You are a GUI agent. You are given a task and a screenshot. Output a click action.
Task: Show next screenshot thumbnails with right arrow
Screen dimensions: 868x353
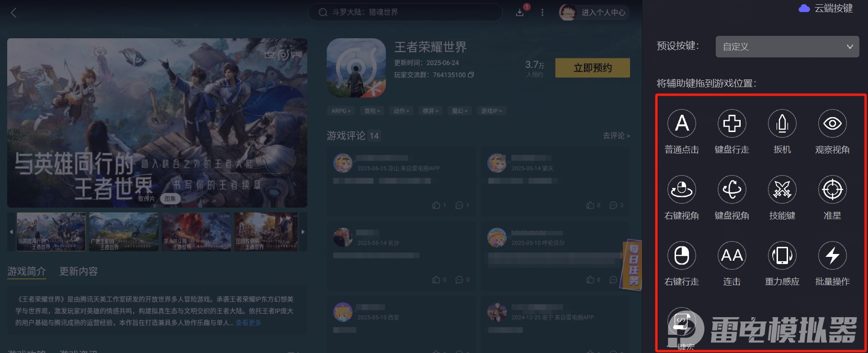303,232
